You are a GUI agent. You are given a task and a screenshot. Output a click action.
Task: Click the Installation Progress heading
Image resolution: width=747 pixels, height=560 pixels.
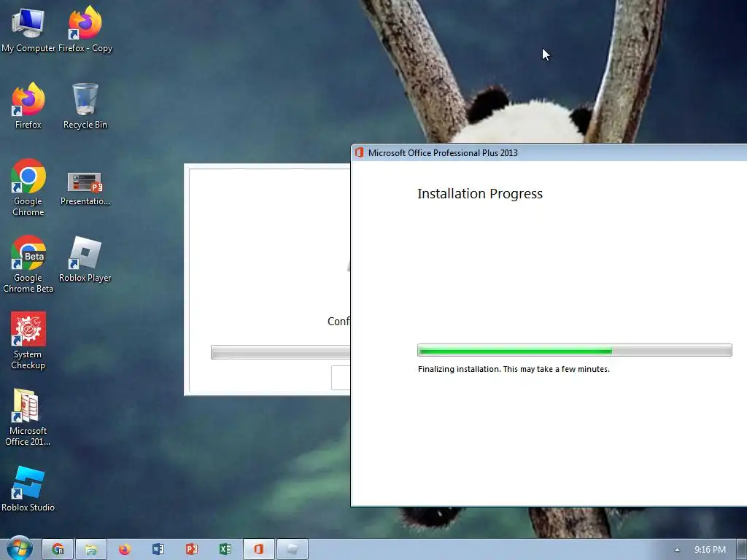[x=480, y=194]
